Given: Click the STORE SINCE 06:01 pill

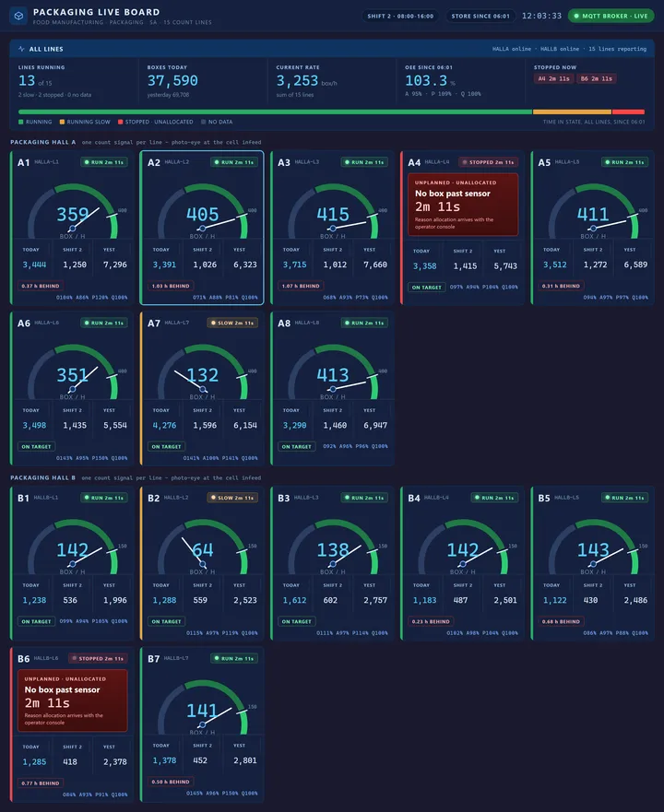Looking at the screenshot, I should coord(480,16).
